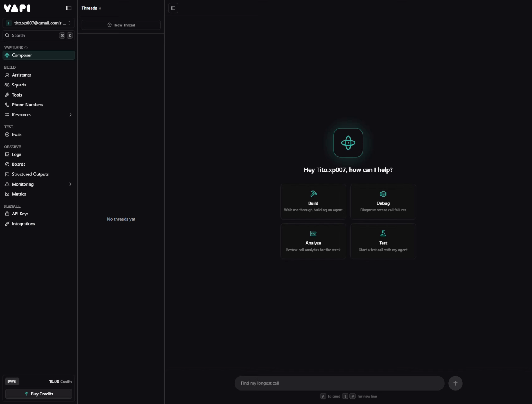Click the VAPI Labs info icon
532x404 pixels.
tap(26, 48)
